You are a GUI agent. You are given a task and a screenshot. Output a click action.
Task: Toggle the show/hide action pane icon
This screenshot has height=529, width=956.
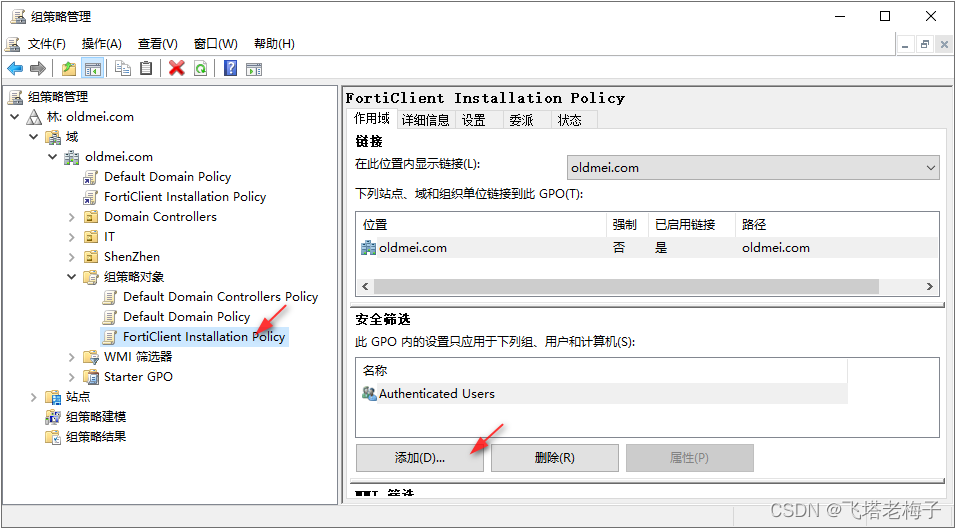[254, 69]
